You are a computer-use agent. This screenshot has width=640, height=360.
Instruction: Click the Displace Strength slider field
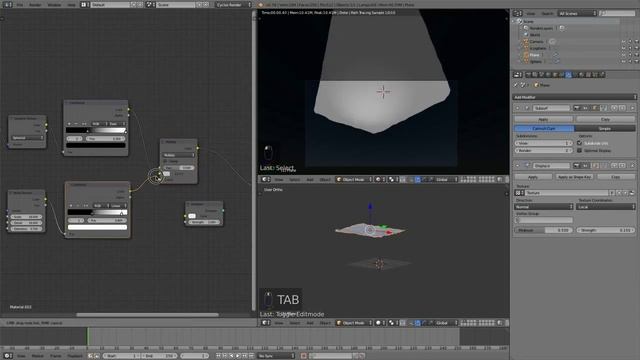606,230
